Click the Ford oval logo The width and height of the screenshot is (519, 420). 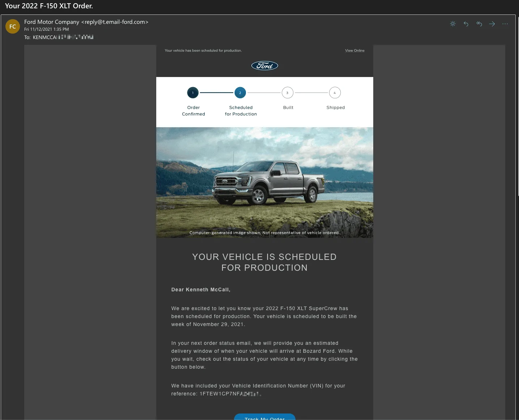(x=264, y=66)
